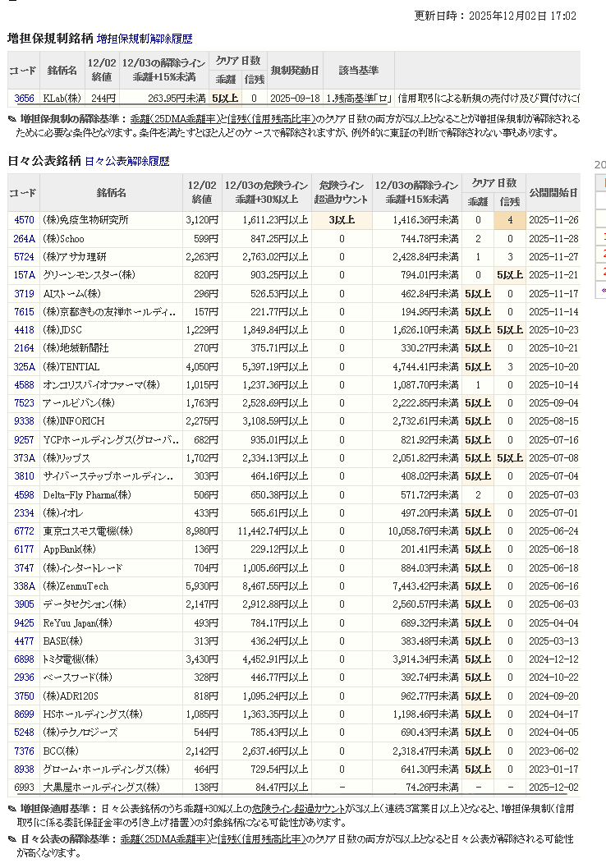Click the 公開開始日 column header
Viewport: 606px width, 868px height.
[x=553, y=193]
